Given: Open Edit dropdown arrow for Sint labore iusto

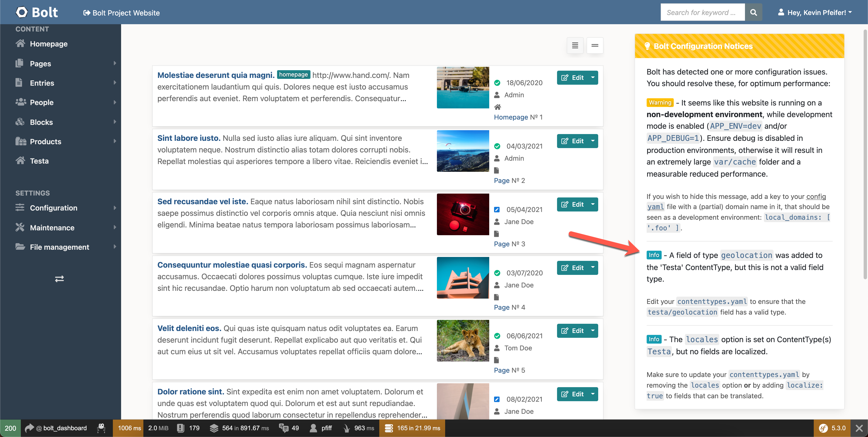Looking at the screenshot, I should [x=593, y=141].
